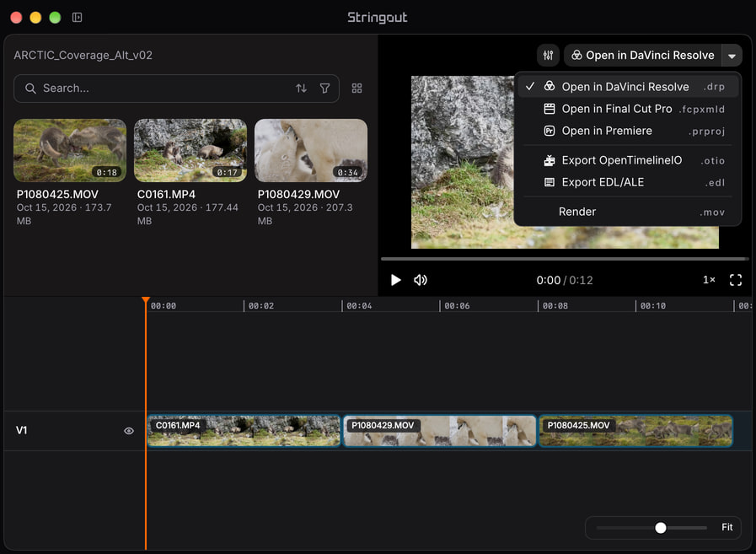
Task: Select the C0161.MP4 media thumbnail
Action: (x=190, y=151)
